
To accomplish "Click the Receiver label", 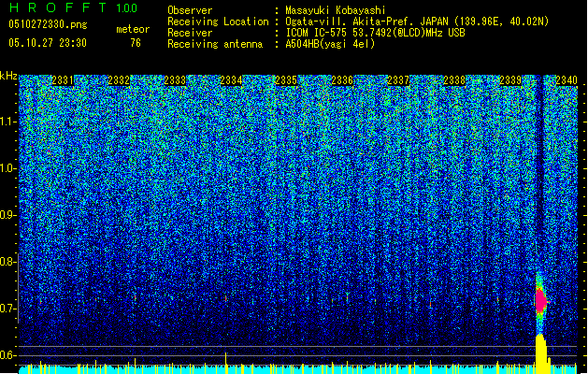I will tap(190, 33).
